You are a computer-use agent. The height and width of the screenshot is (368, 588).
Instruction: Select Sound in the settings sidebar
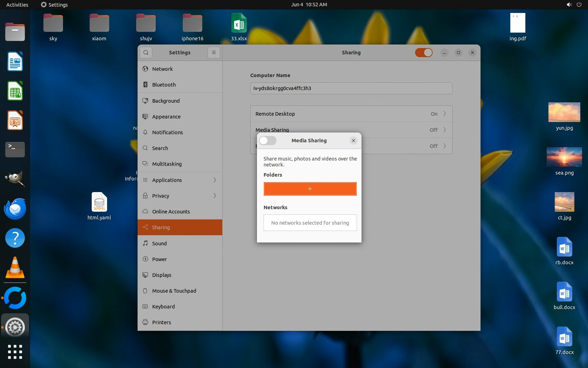click(x=159, y=244)
